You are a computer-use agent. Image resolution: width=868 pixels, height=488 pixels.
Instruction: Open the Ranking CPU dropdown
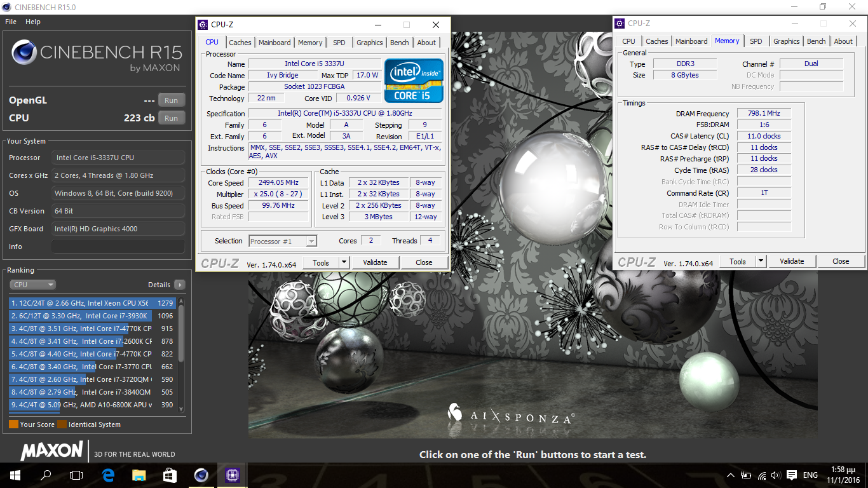[x=32, y=285]
